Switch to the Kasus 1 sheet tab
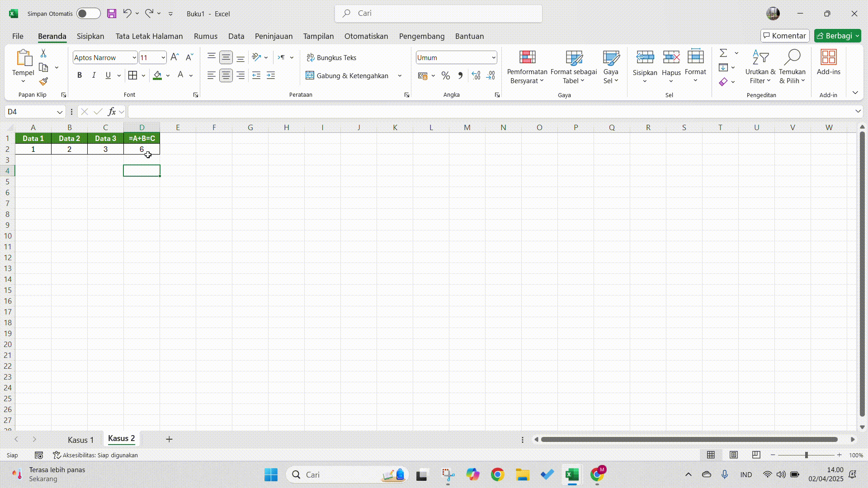868x488 pixels. click(80, 440)
